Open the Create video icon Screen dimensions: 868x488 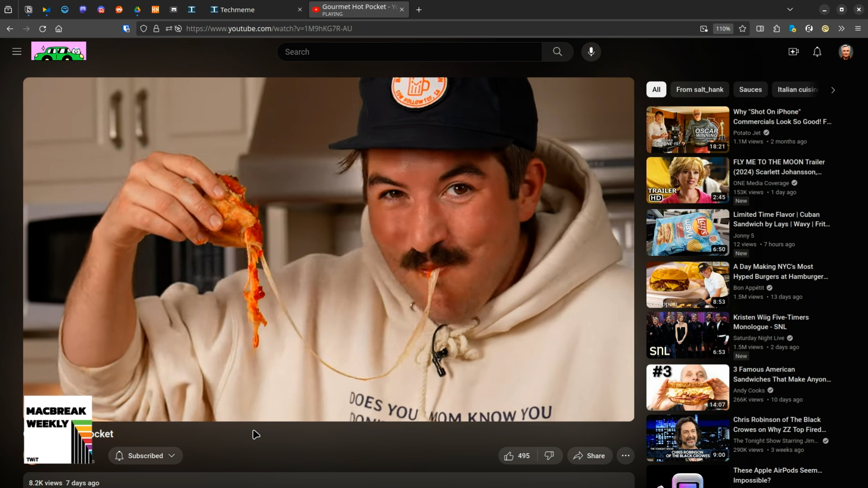point(793,52)
